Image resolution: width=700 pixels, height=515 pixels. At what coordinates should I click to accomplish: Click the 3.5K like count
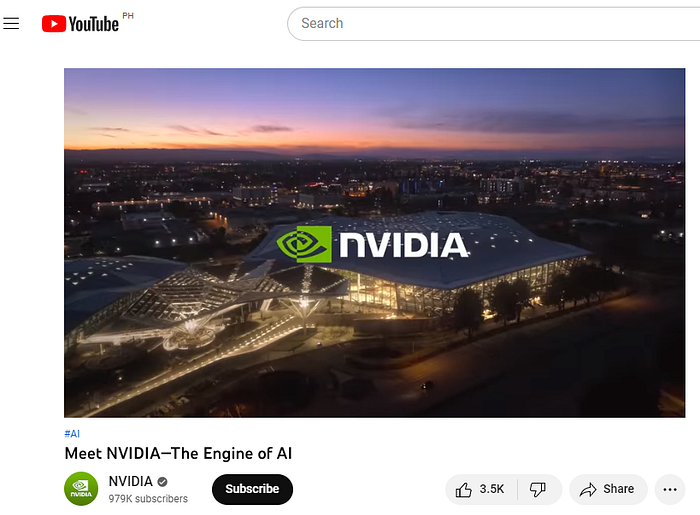[x=492, y=489]
